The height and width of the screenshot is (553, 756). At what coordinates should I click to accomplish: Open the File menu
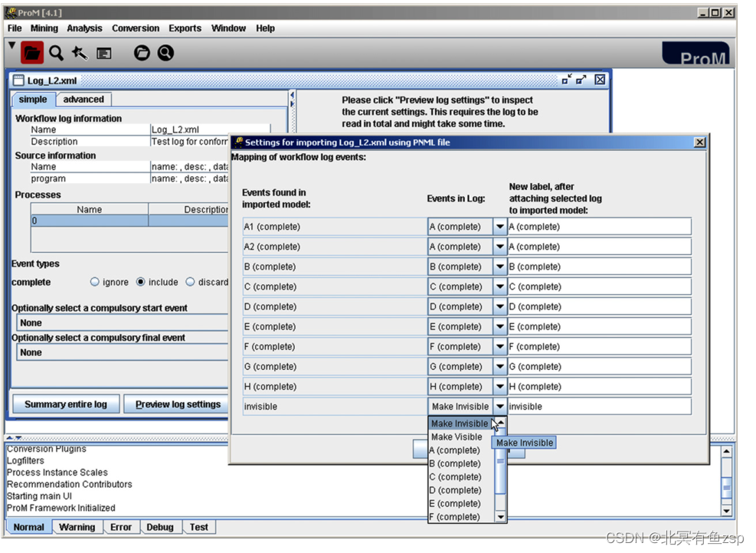[x=15, y=28]
